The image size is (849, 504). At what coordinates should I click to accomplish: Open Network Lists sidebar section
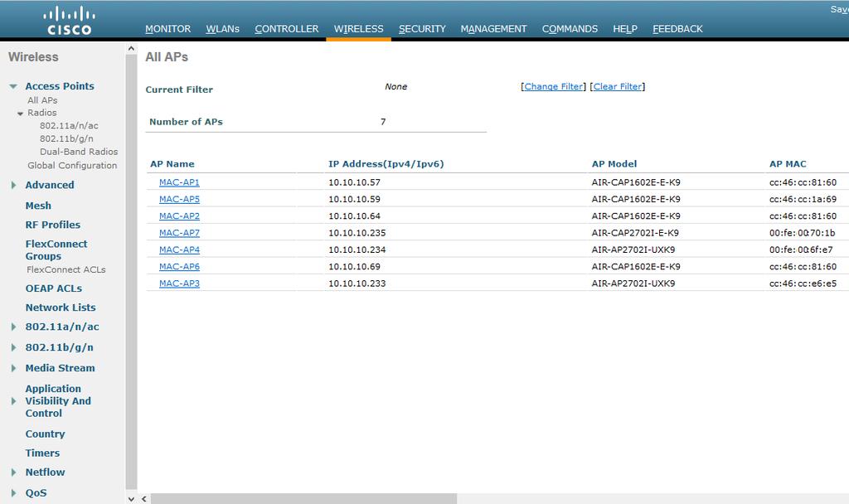tap(60, 308)
